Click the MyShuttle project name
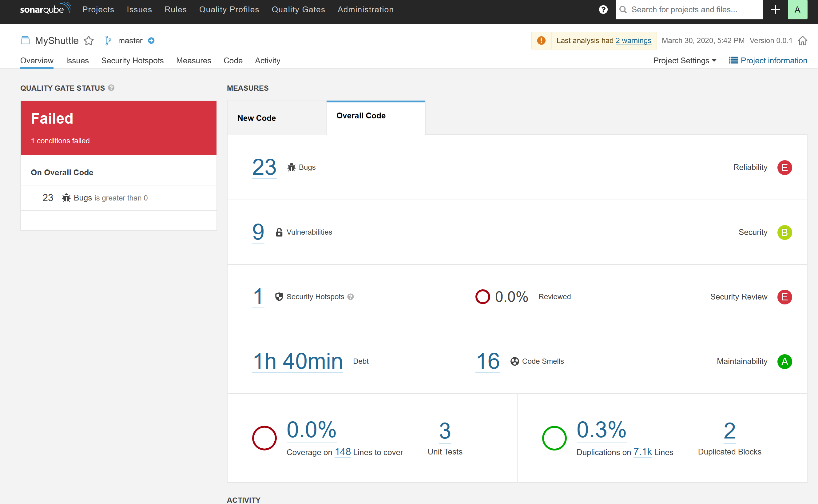The width and height of the screenshot is (818, 504). 57,41
